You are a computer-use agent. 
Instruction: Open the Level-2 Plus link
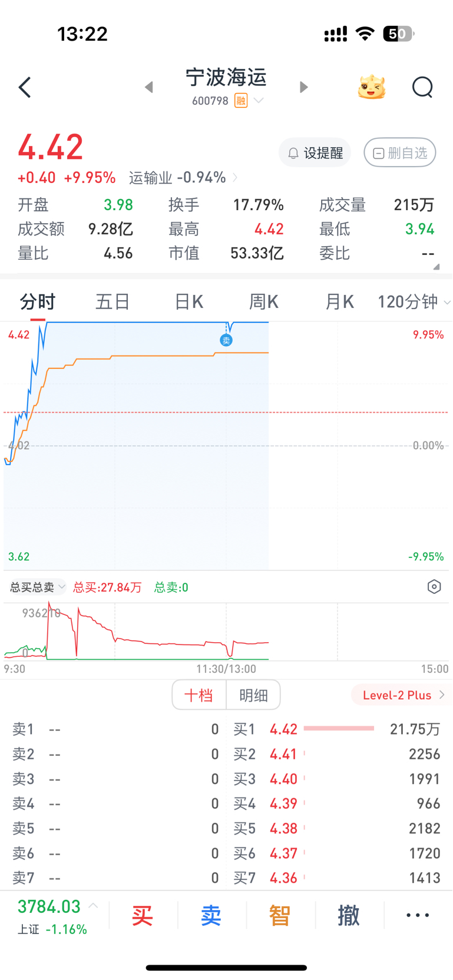tap(404, 695)
